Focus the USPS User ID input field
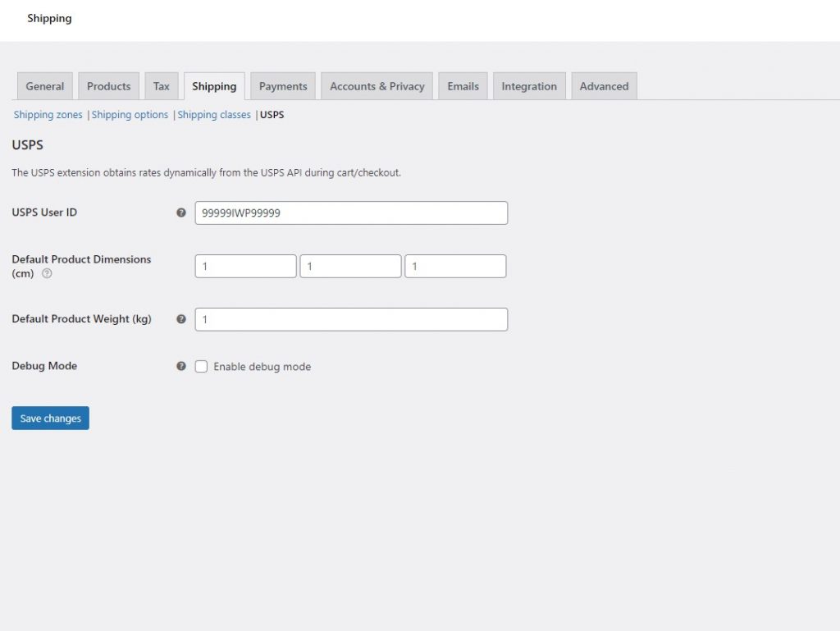 (x=351, y=213)
